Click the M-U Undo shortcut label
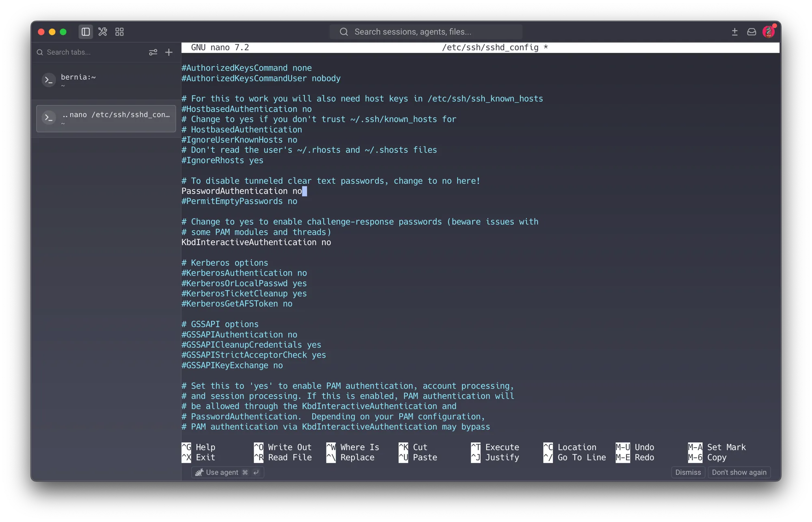Viewport: 812px width, 522px height. 635,447
